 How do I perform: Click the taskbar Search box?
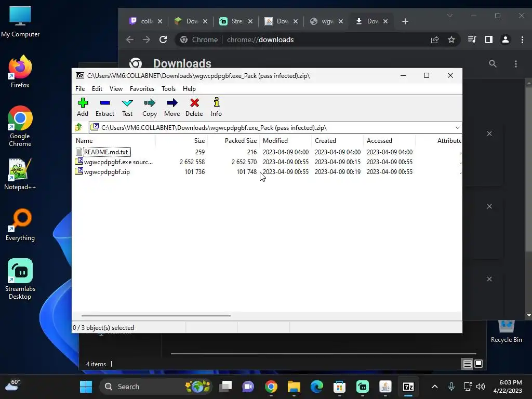tap(156, 387)
